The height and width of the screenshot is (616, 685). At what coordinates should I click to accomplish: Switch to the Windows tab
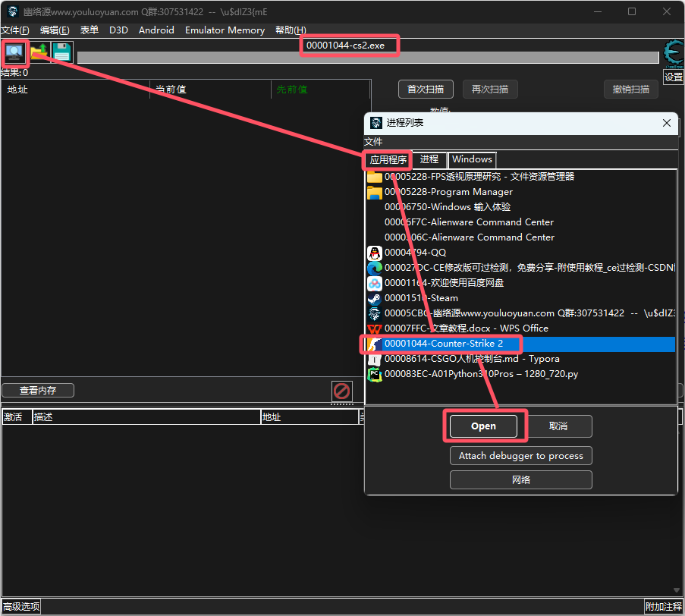(472, 159)
